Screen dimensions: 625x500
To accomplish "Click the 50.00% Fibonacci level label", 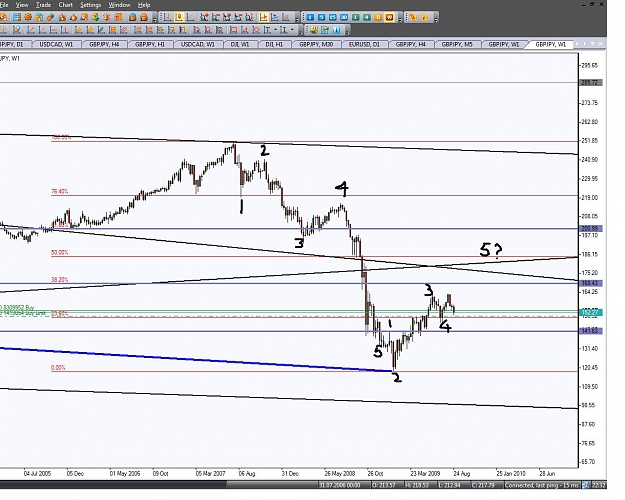I will click(x=59, y=252).
